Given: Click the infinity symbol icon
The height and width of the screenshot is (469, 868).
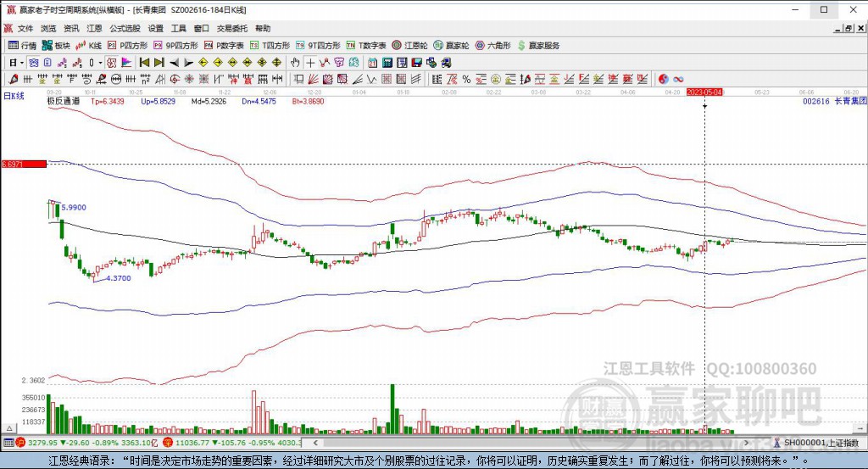Looking at the screenshot, I should click(678, 79).
